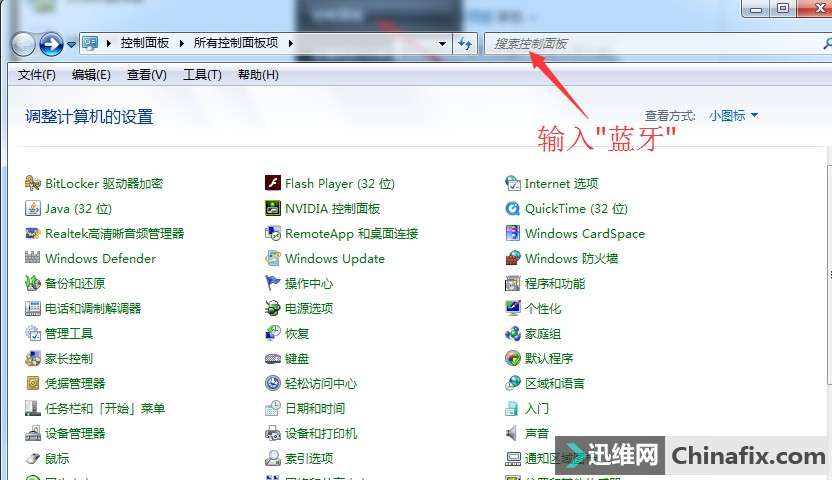The width and height of the screenshot is (832, 480).
Task: Open 凭据管理器 icon
Action: coord(32,383)
